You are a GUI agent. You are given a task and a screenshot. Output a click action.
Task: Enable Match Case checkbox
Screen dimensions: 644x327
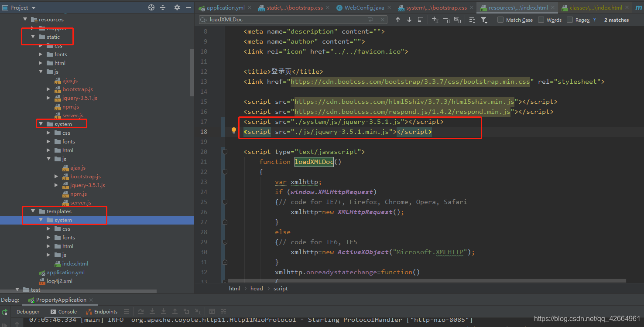coord(500,20)
